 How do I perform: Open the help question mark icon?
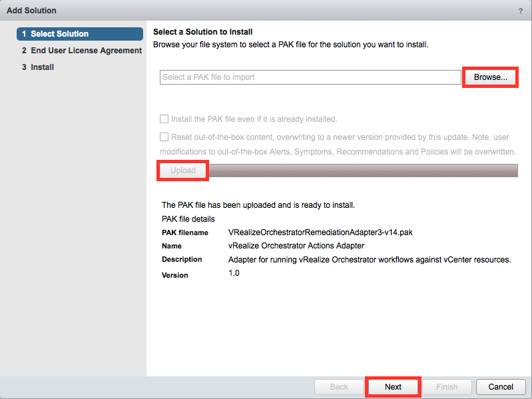(520, 11)
